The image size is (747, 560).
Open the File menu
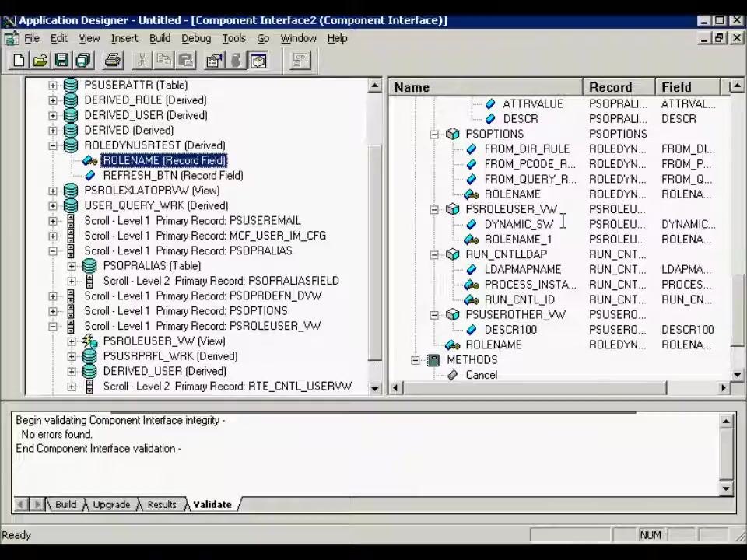32,38
